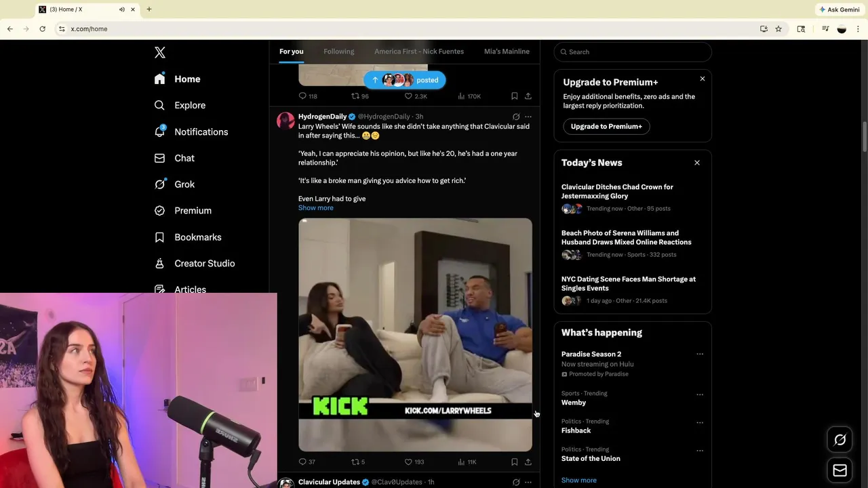The height and width of the screenshot is (488, 868).
Task: Click the Bookmarks ribbon icon in sidebar
Action: coord(159,237)
